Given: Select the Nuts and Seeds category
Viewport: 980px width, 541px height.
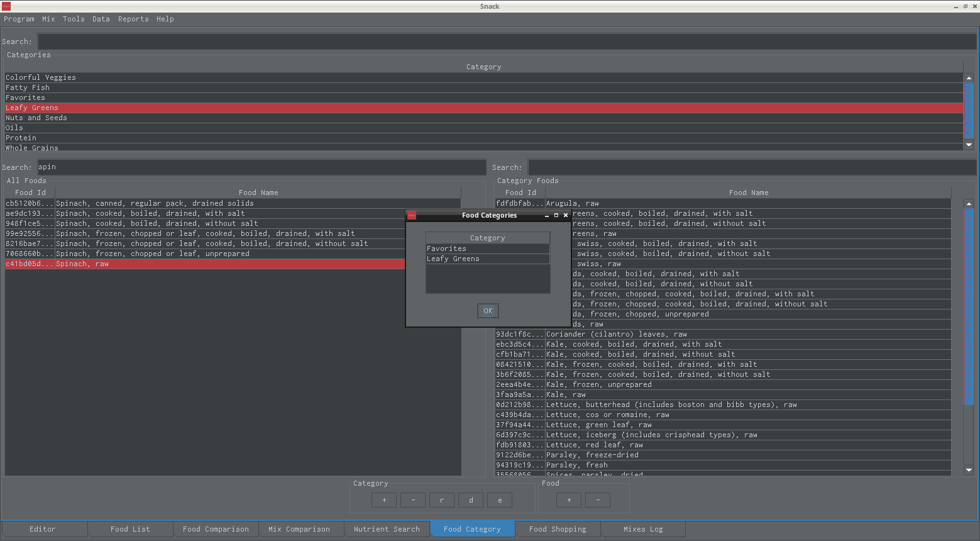Looking at the screenshot, I should 36,118.
